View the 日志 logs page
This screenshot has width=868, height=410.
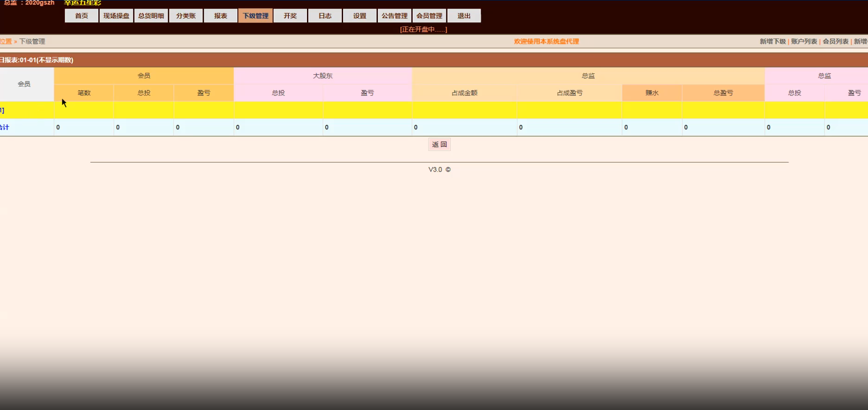pyautogui.click(x=325, y=16)
